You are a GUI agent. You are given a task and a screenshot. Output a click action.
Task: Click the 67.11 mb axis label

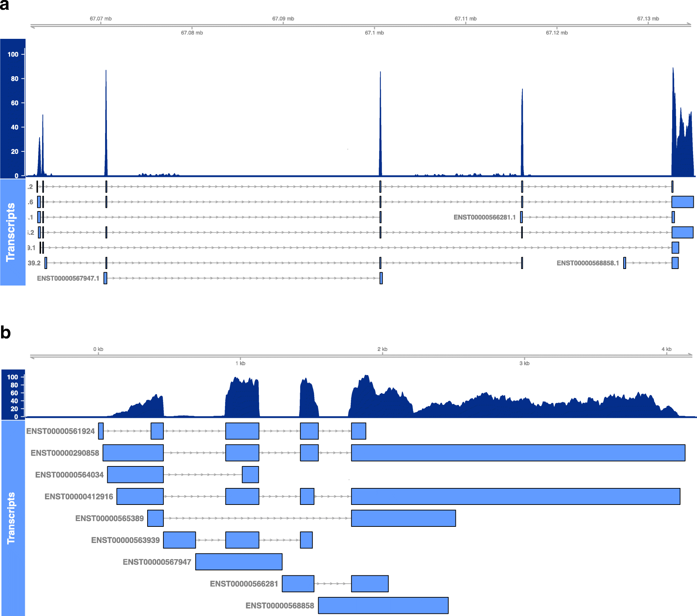coord(465,19)
